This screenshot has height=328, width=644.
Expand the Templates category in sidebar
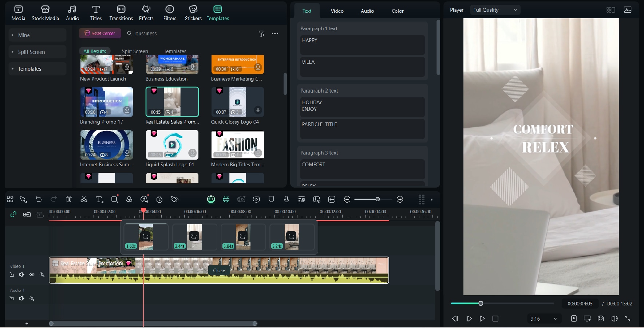tap(37, 69)
